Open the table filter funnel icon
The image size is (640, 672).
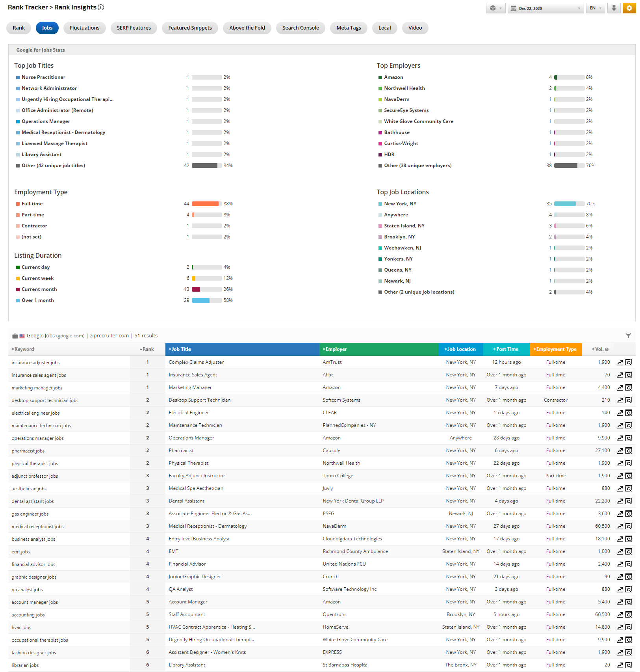(x=628, y=335)
